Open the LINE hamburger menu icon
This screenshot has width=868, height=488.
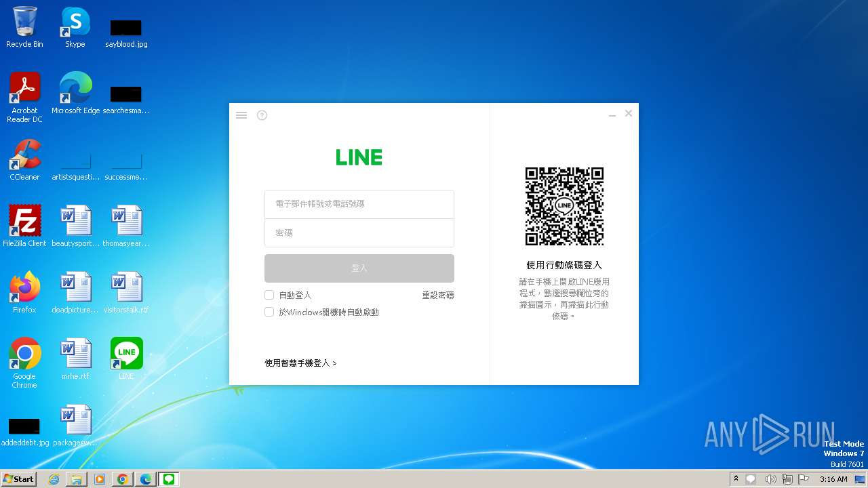(x=241, y=115)
